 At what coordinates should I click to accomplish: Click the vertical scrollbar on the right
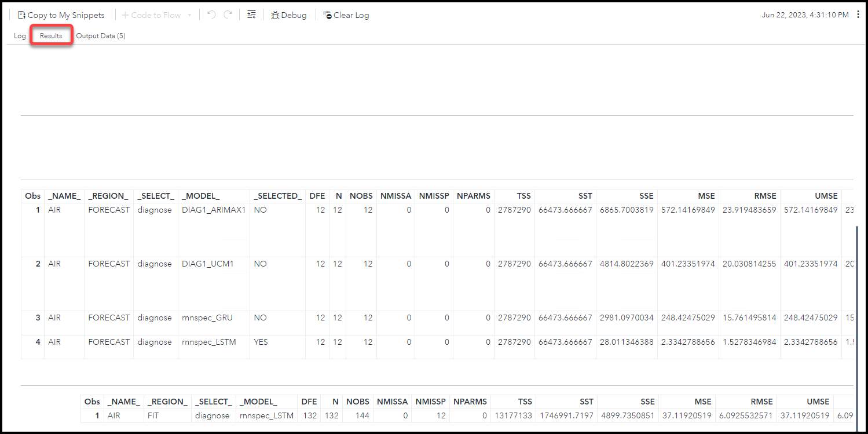click(856, 301)
